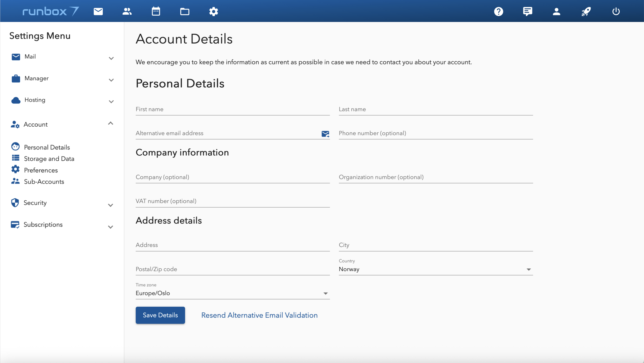The width and height of the screenshot is (644, 363).
Task: Open Mail from top navigation bar
Action: (98, 11)
